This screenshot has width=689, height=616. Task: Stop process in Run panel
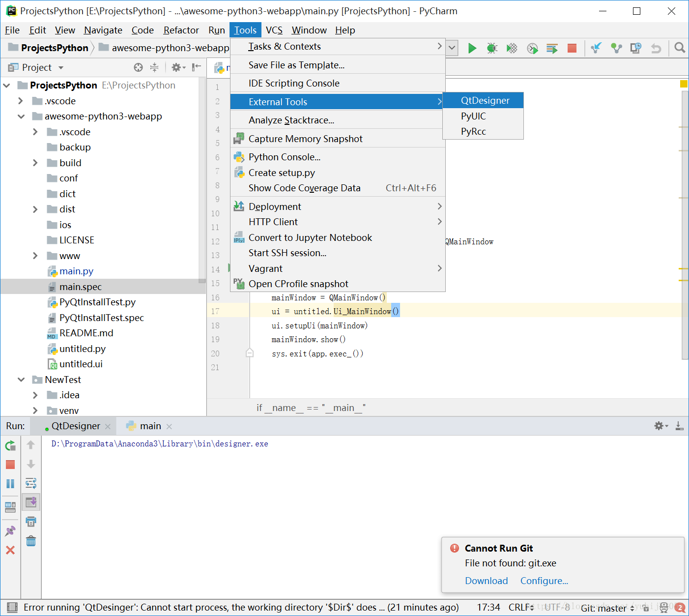[x=10, y=465]
